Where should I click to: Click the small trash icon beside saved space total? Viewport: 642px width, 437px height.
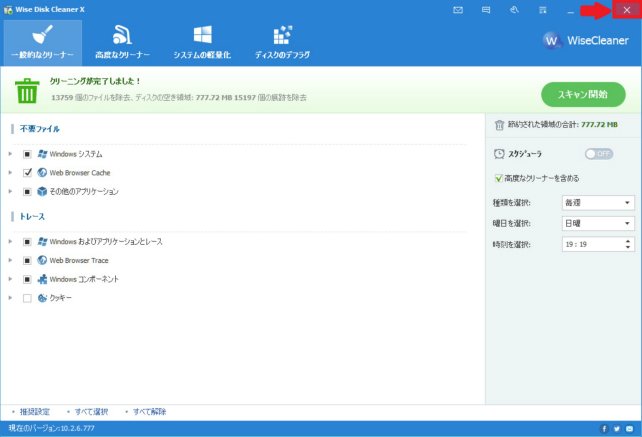499,125
